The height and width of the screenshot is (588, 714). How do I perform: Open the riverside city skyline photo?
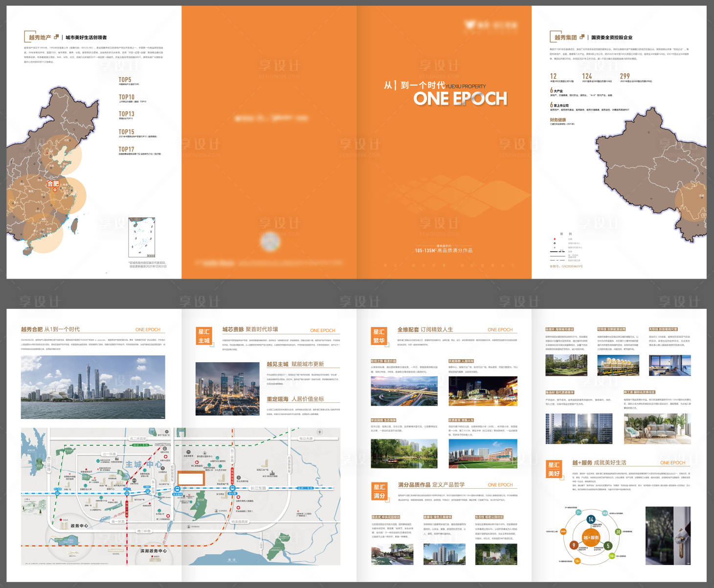[93, 387]
